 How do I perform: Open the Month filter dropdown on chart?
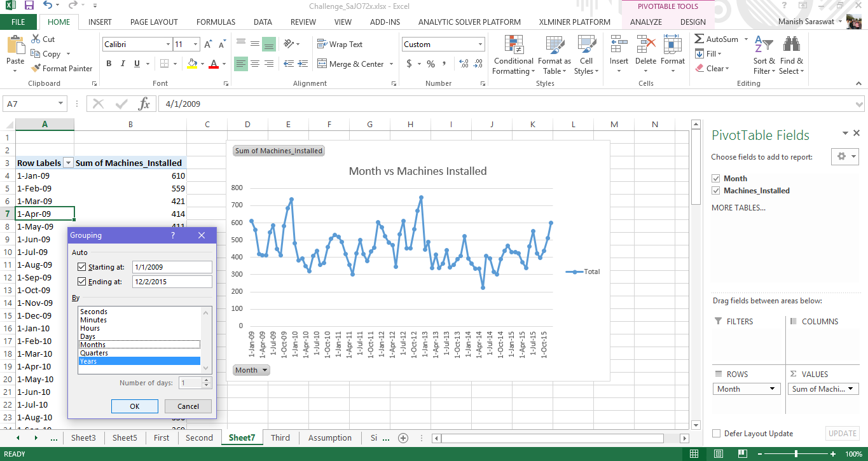(x=251, y=370)
